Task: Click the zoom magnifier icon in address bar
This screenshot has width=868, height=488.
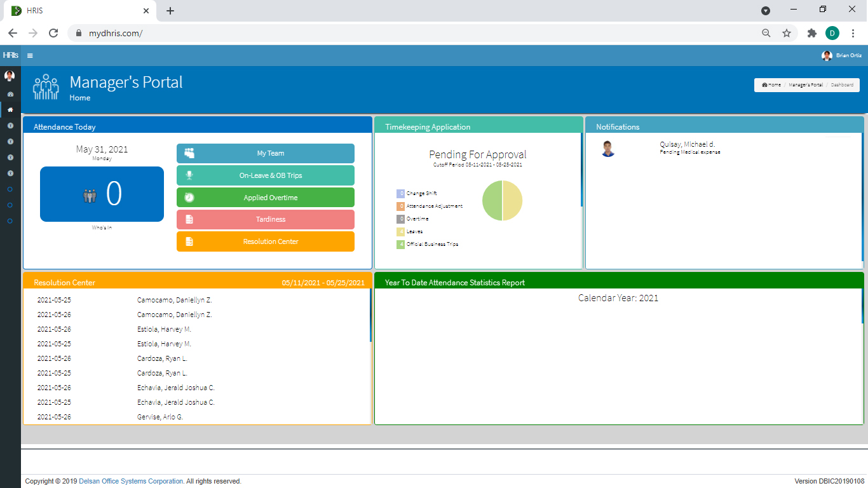Action: click(x=766, y=33)
